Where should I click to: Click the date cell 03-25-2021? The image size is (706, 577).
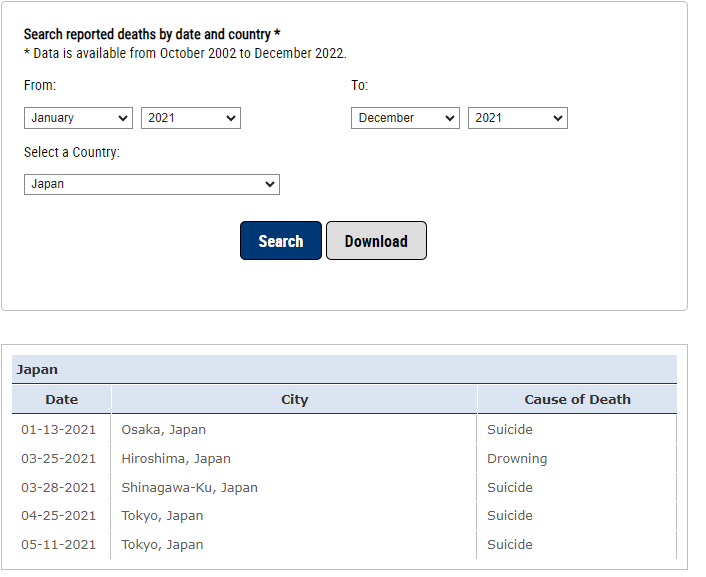pos(59,459)
